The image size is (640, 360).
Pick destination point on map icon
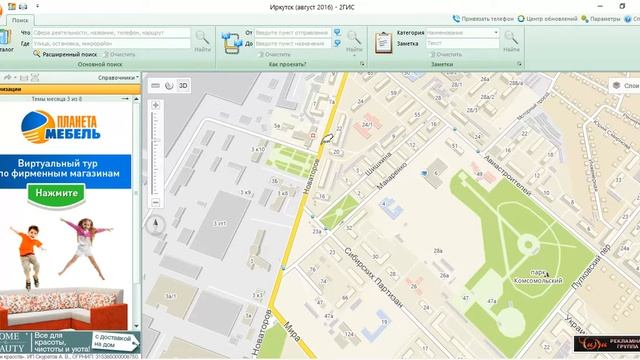337,43
